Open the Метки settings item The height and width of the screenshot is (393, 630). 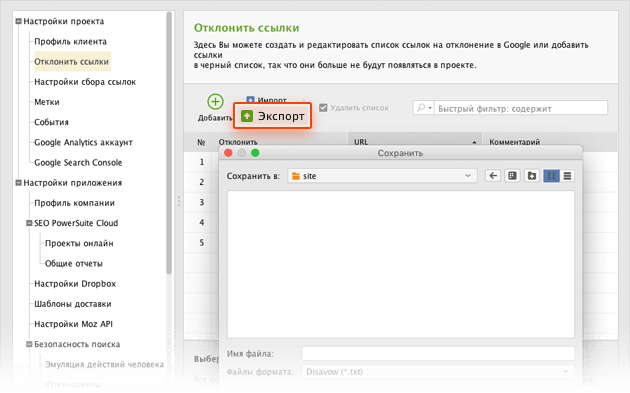pyautogui.click(x=47, y=102)
